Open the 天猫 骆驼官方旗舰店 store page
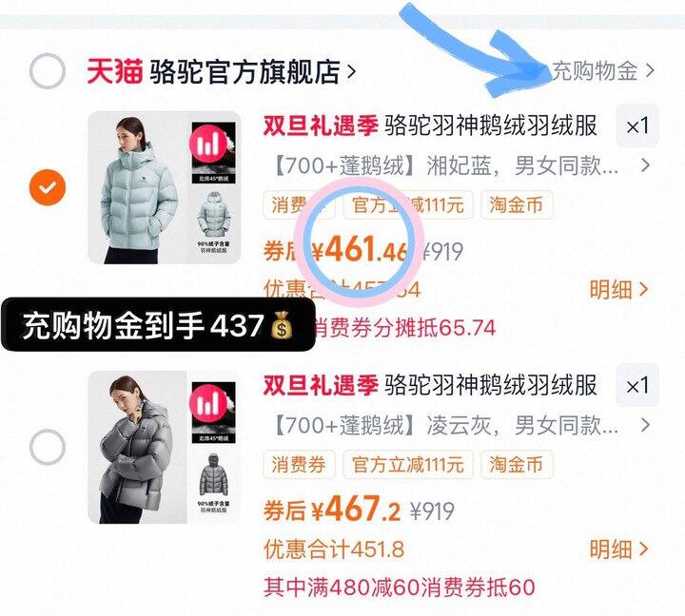 (x=221, y=71)
